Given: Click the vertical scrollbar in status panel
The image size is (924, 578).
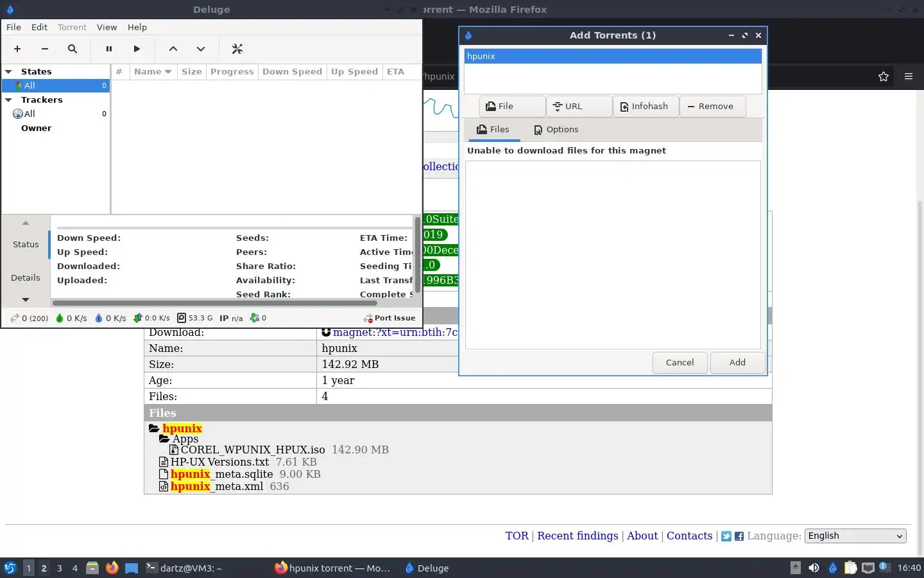Looking at the screenshot, I should point(418,255).
